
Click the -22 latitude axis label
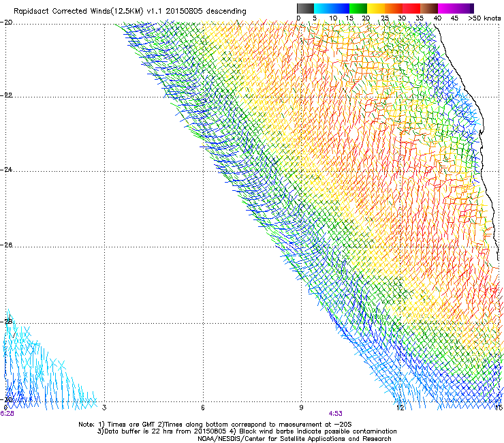coord(6,95)
